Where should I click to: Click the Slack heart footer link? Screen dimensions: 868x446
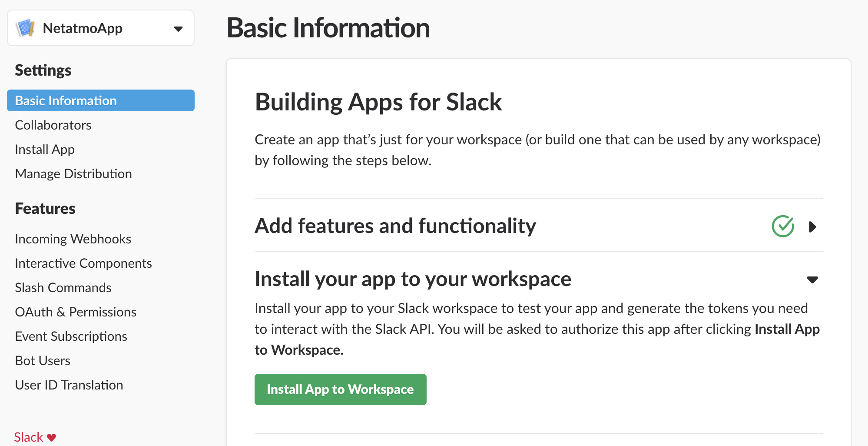click(35, 437)
